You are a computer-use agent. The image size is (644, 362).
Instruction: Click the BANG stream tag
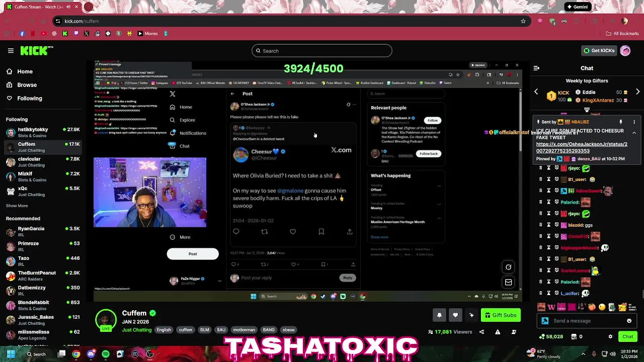[269, 330]
